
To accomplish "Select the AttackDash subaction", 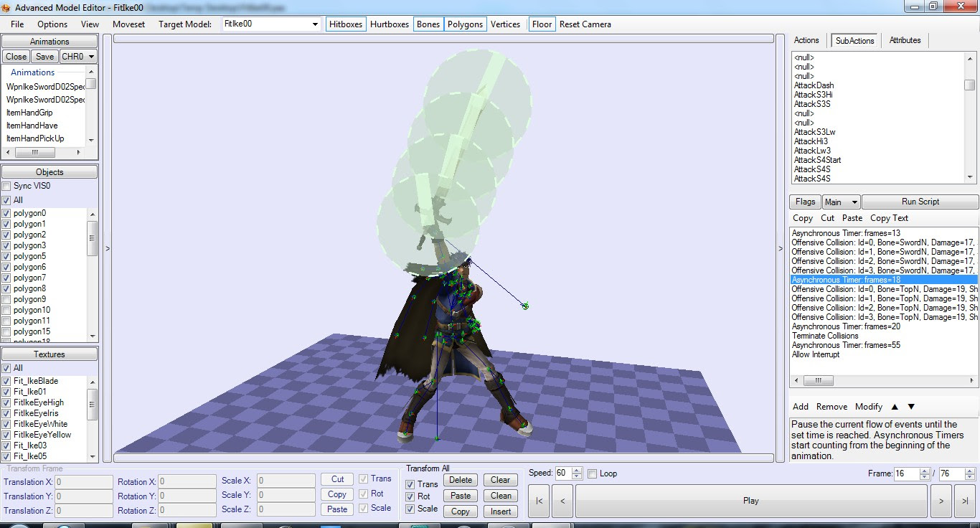I will point(814,85).
